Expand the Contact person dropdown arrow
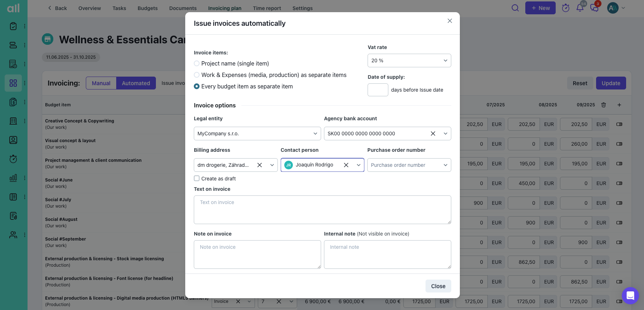The width and height of the screenshot is (644, 310). 359,165
